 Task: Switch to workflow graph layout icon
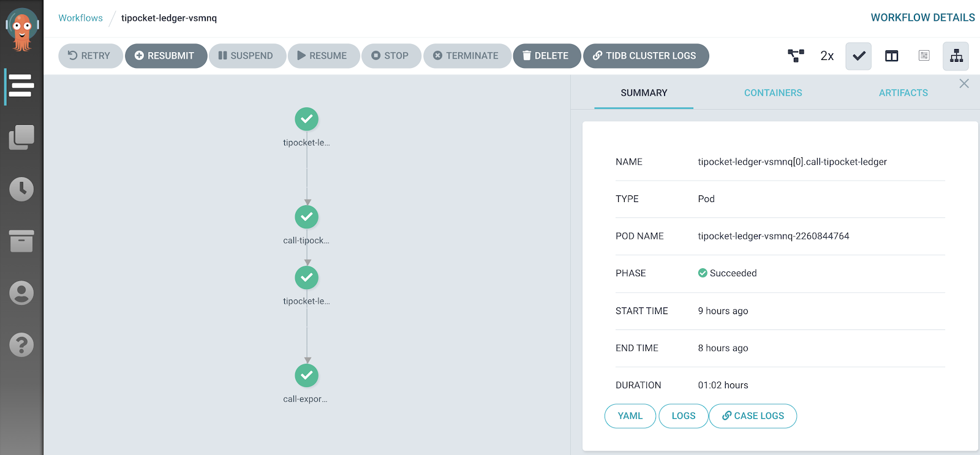[x=796, y=56]
